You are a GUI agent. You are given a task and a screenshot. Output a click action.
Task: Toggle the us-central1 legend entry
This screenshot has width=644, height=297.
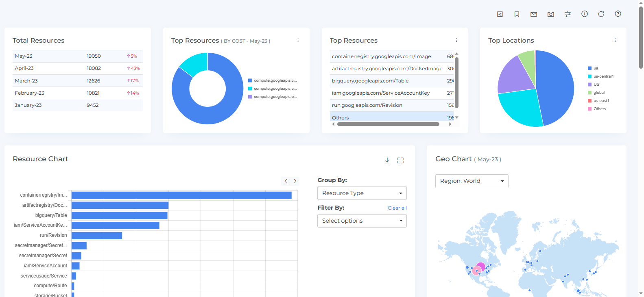603,76
